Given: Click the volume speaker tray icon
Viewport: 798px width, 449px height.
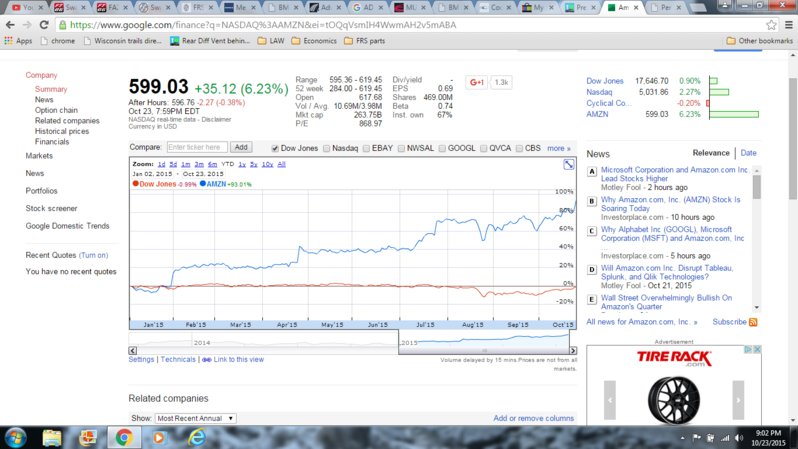Looking at the screenshot, I should tap(738, 438).
